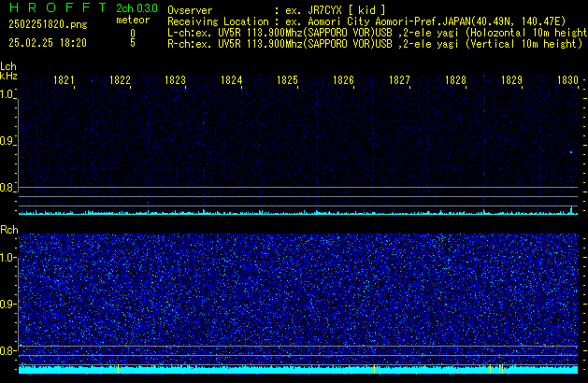This screenshot has height=383, width=588.
Task: Click the yellow Rch marker before 1822
Action: [x=118, y=369]
